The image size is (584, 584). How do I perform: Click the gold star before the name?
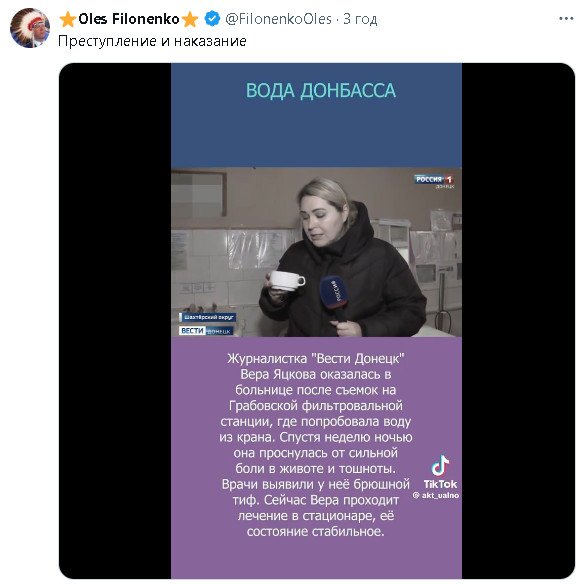68,19
